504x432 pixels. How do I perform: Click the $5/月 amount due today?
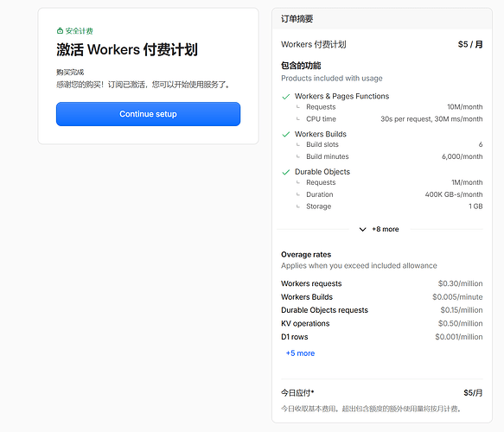click(473, 393)
